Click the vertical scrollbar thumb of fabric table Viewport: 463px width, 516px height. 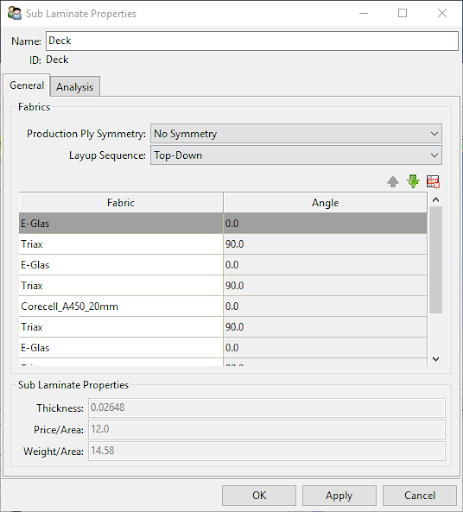(436, 260)
